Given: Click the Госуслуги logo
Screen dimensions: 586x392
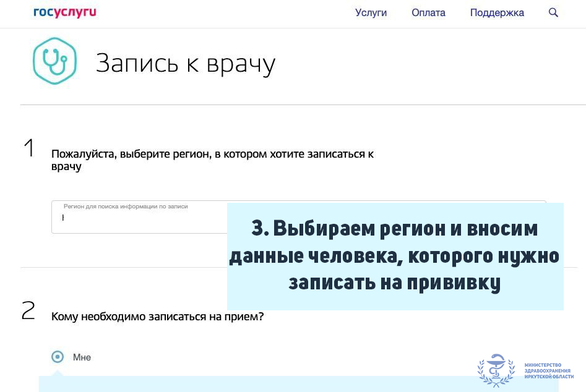Looking at the screenshot, I should pos(65,12).
